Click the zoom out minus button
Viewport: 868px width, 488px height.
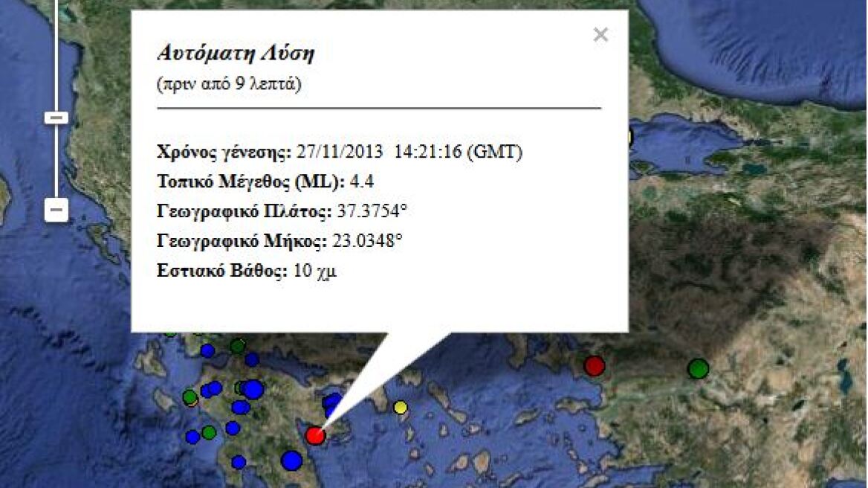[55, 209]
